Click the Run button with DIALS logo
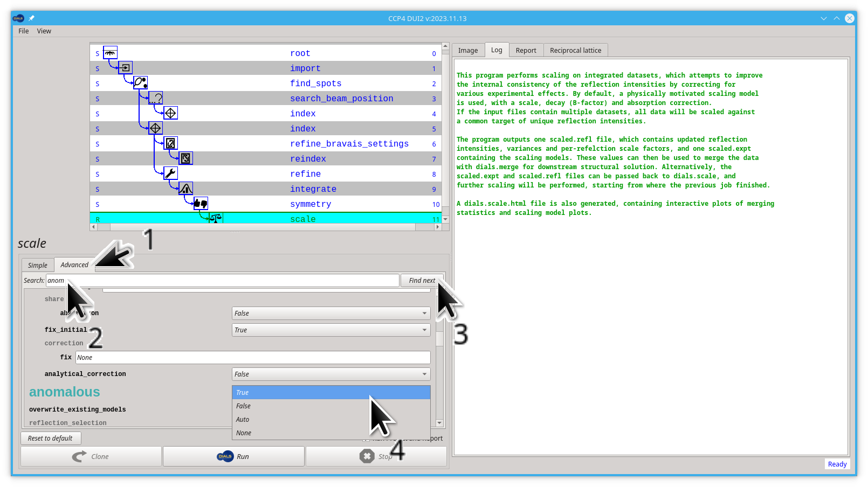 pos(233,456)
